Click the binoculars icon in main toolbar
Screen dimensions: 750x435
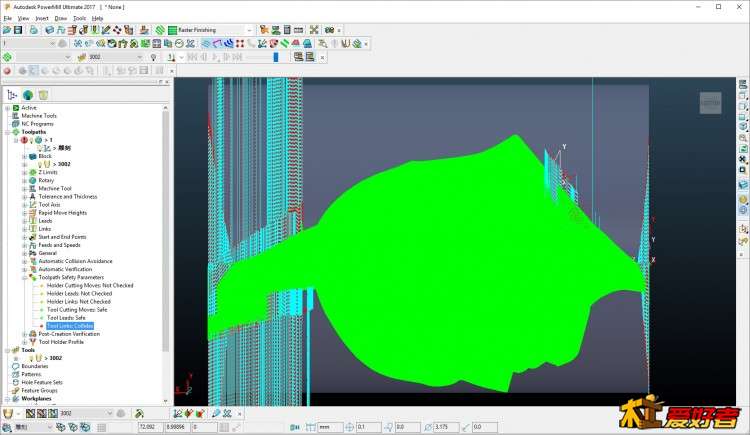pyautogui.click(x=329, y=30)
